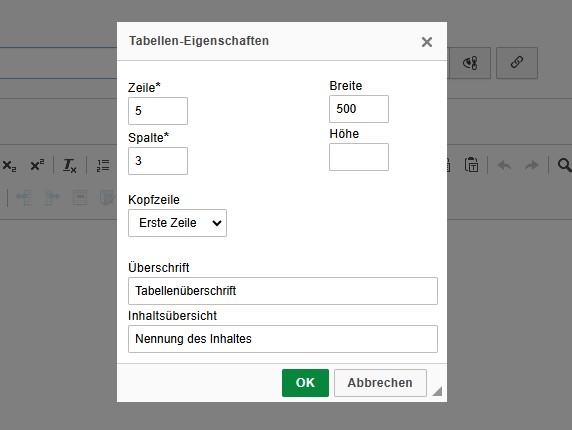Click the dialog resize corner handle
Image resolution: width=572 pixels, height=430 pixels.
pos(437,391)
